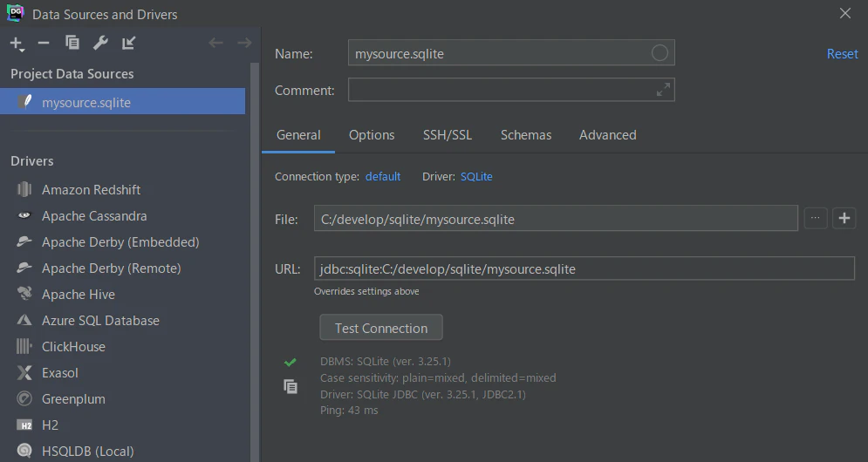Click the 'Ping: 43 ms' result text
The image size is (868, 462).
click(349, 411)
